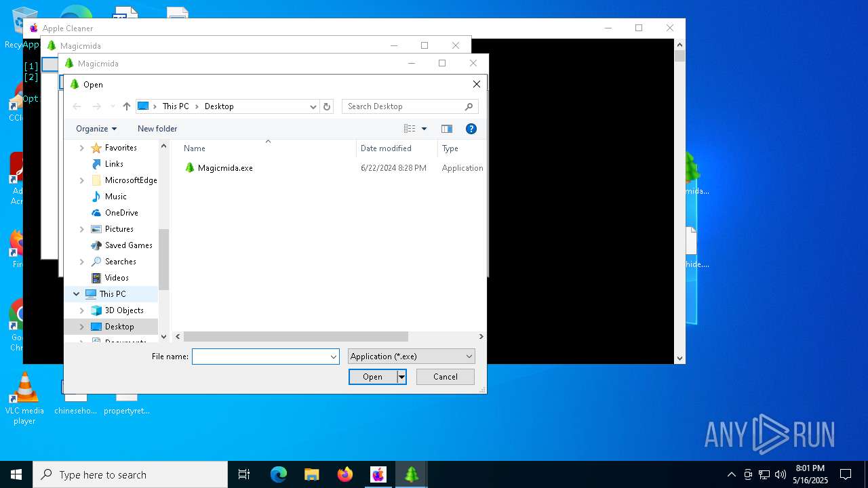The image size is (868, 488).
Task: Launch Firefox from taskbar
Action: click(x=345, y=474)
